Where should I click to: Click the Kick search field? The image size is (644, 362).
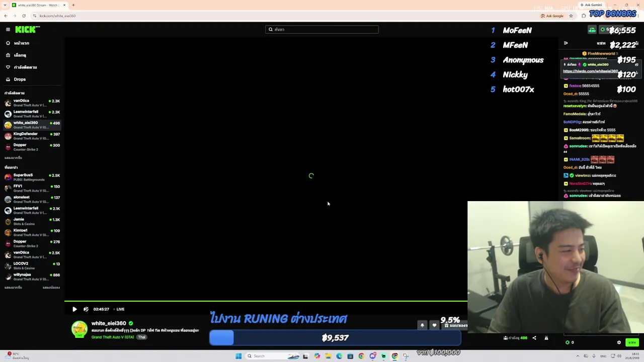click(x=322, y=30)
